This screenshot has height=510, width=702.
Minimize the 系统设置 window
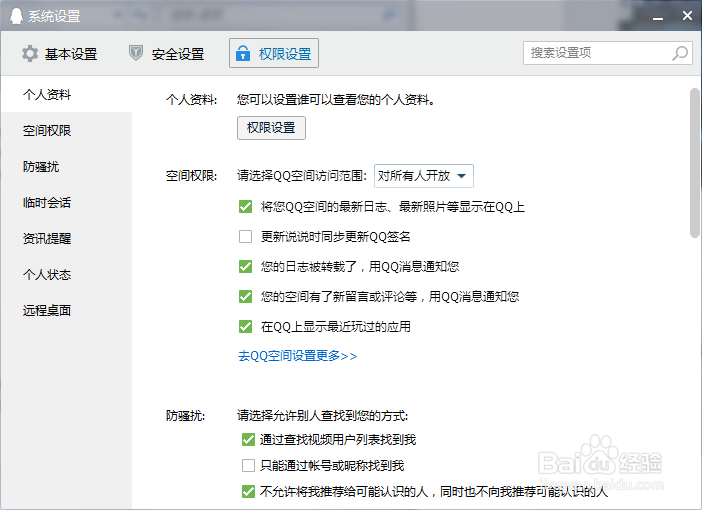pos(658,16)
